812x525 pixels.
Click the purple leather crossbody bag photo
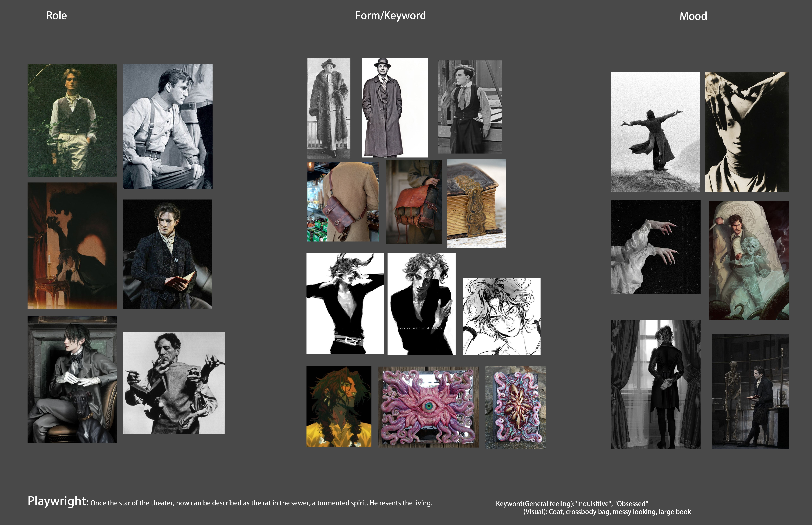click(343, 201)
